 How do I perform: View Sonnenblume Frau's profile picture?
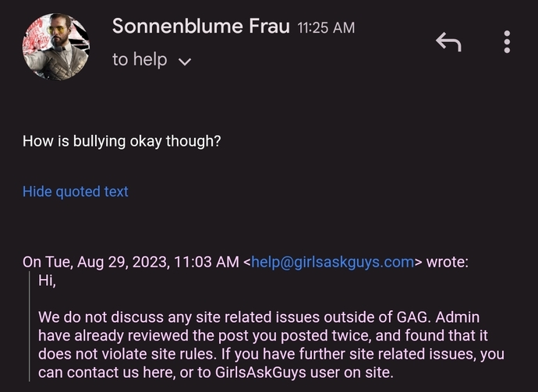[56, 47]
